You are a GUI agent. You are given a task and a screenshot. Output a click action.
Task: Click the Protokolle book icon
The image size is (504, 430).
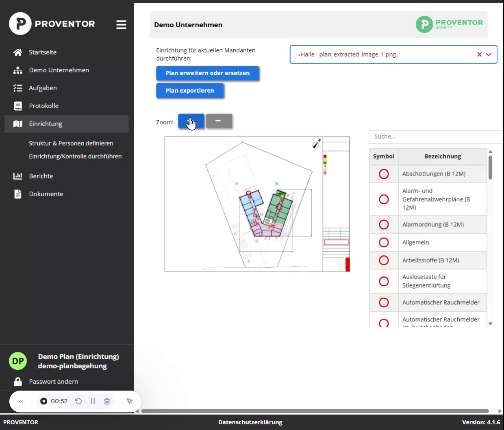18,106
